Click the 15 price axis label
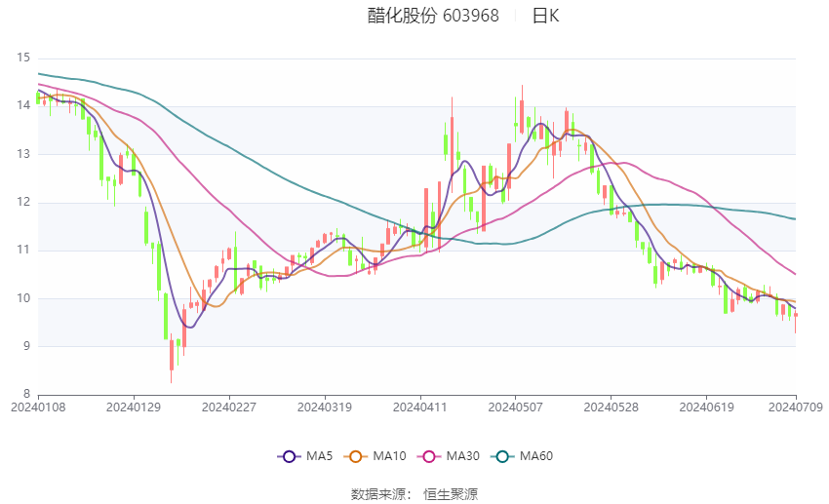The width and height of the screenshot is (829, 504). pos(23,58)
